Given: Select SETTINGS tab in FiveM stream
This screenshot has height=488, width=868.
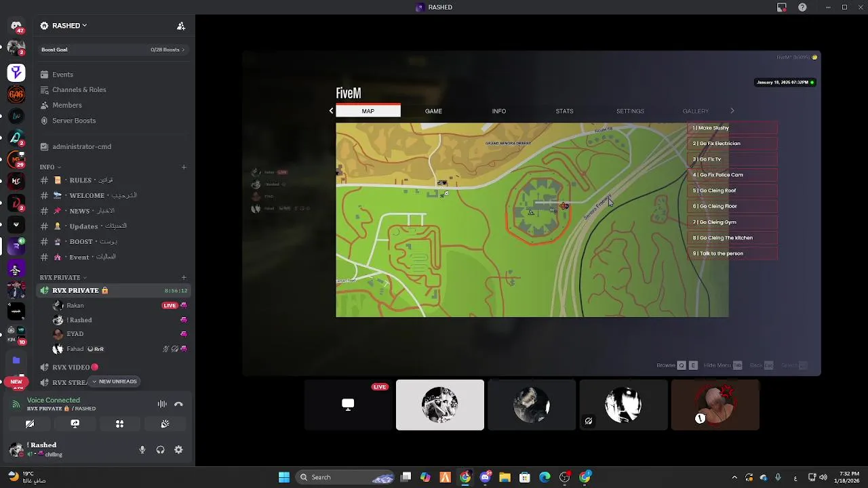Looking at the screenshot, I should click(630, 111).
